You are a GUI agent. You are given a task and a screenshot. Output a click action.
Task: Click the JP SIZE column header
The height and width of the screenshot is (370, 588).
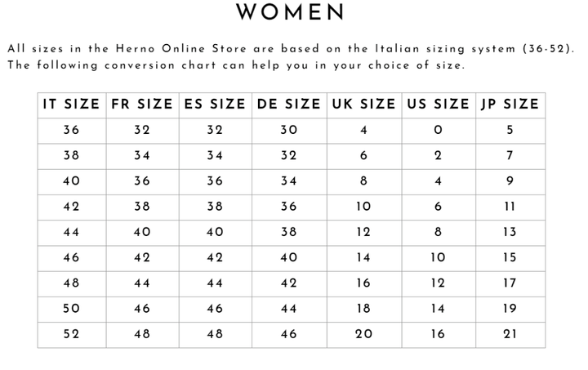coord(510,104)
